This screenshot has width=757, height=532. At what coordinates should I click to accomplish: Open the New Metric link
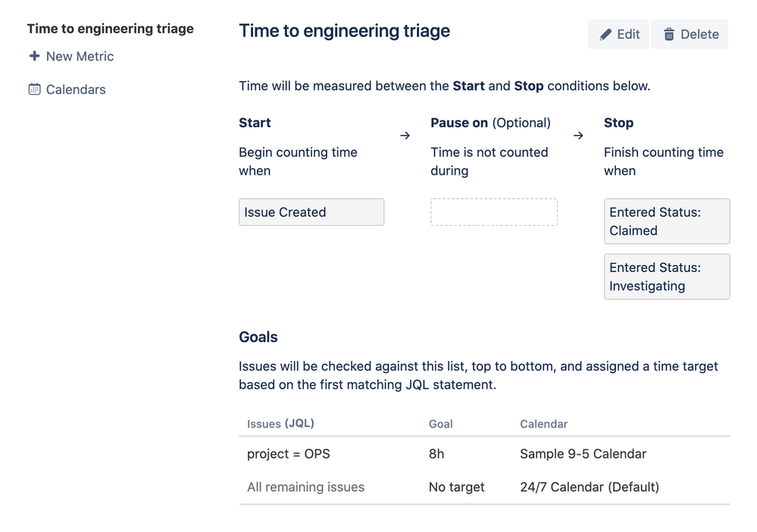point(80,56)
